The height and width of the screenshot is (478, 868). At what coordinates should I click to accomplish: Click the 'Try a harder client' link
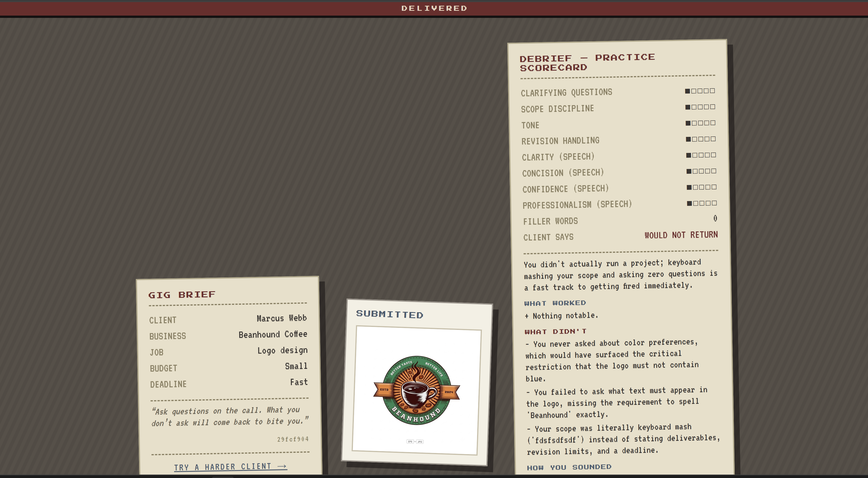pos(230,467)
